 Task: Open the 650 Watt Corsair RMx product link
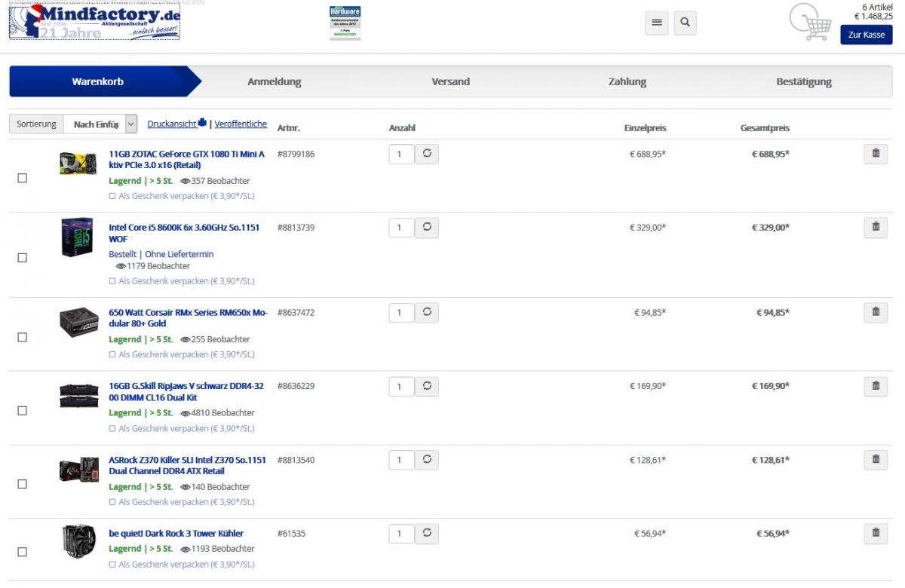click(189, 318)
